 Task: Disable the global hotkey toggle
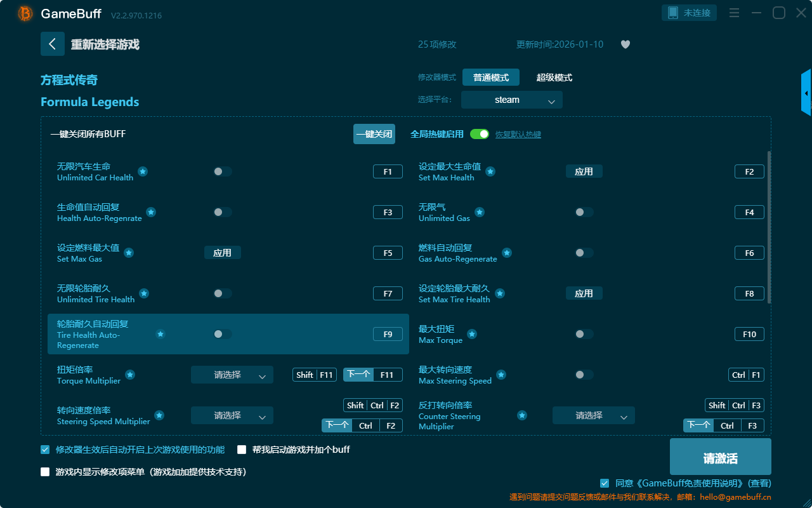[480, 134]
